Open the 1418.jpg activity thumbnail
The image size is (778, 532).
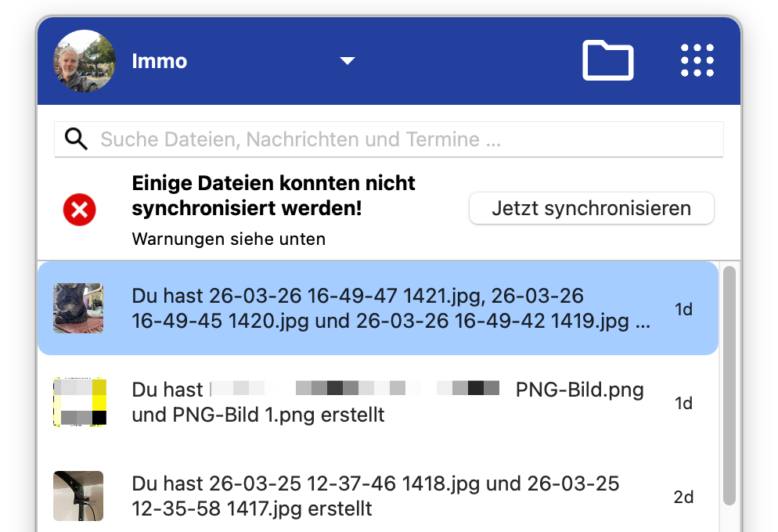point(78,496)
